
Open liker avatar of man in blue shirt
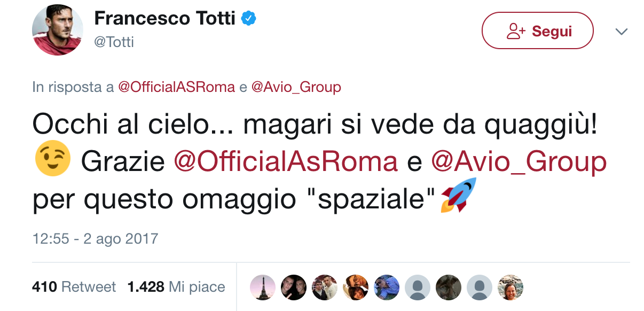387,287
